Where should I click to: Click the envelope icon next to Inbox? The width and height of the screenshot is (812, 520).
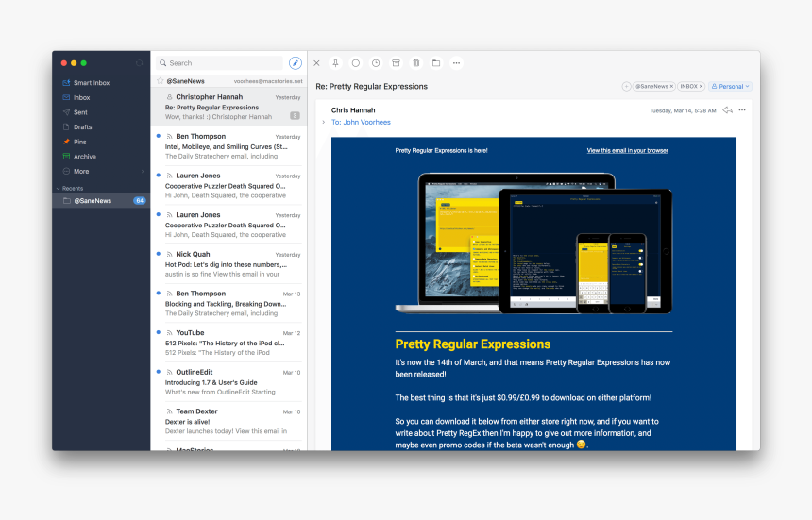pyautogui.click(x=66, y=97)
